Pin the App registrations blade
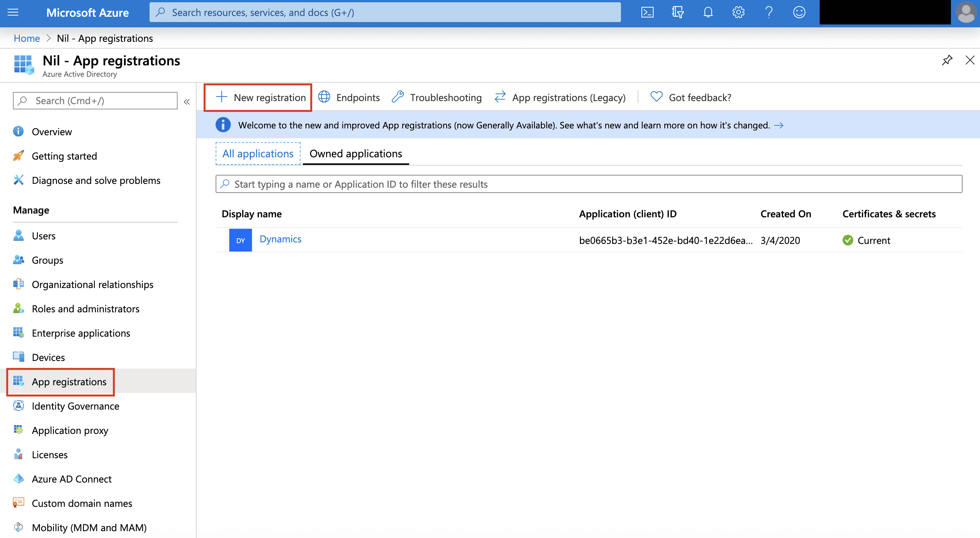The height and width of the screenshot is (538, 980). coord(947,60)
